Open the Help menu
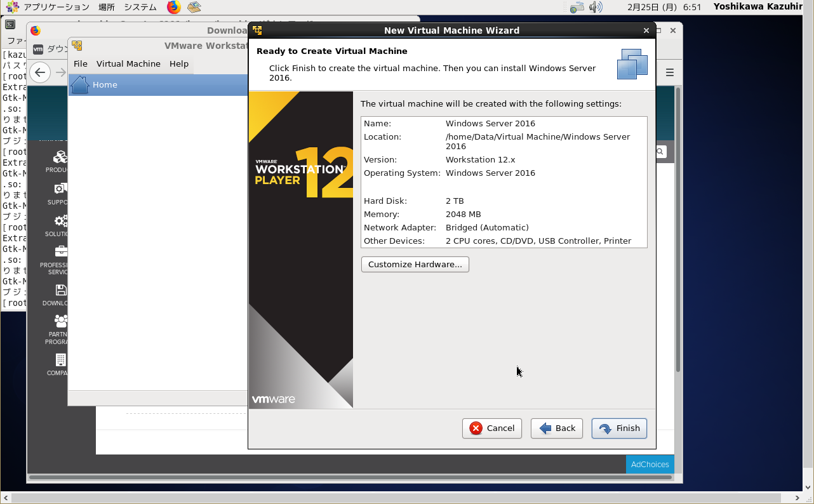 (179, 63)
